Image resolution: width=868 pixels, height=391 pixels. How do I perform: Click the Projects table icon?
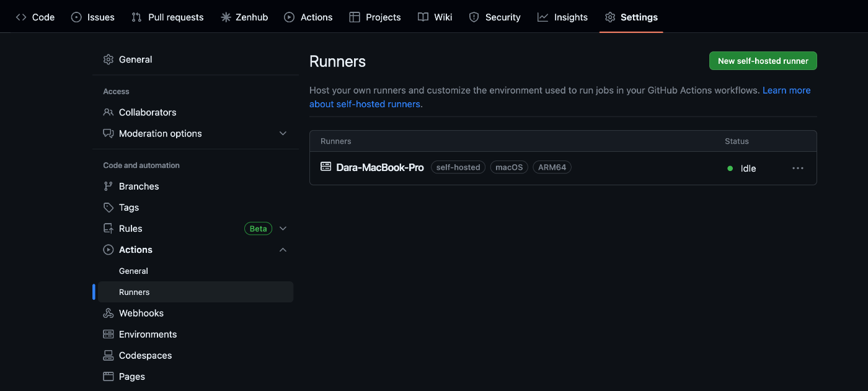click(x=355, y=17)
